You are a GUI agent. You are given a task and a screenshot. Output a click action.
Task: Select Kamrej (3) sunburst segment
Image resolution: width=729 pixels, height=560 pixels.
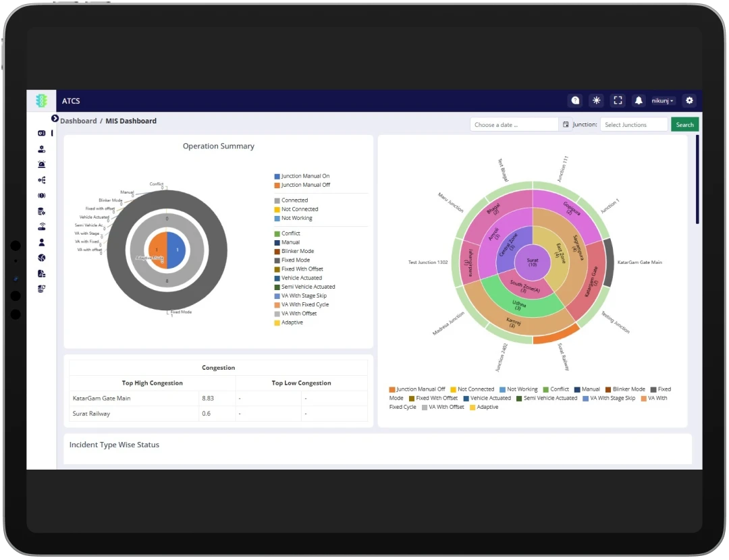[514, 323]
